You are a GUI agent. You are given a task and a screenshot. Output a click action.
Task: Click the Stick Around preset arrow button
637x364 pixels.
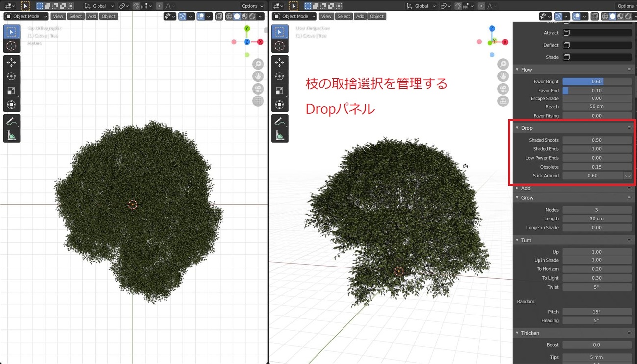pos(628,176)
